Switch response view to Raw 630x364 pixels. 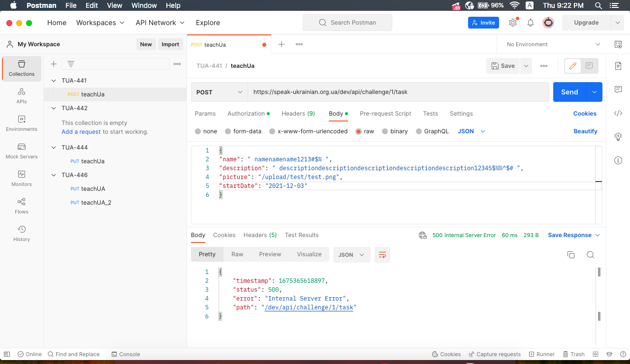point(237,254)
